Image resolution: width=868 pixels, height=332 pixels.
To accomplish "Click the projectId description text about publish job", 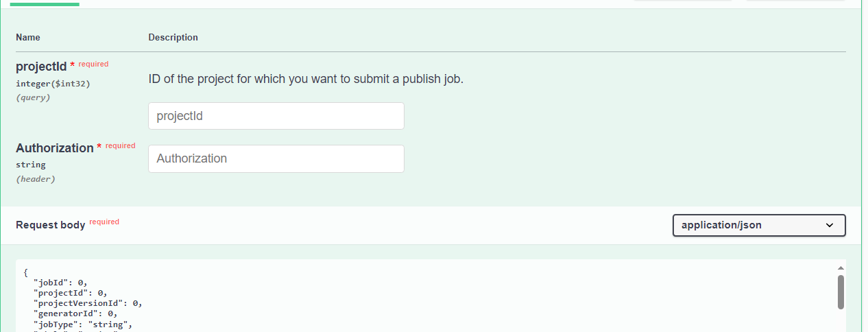I will pos(306,79).
